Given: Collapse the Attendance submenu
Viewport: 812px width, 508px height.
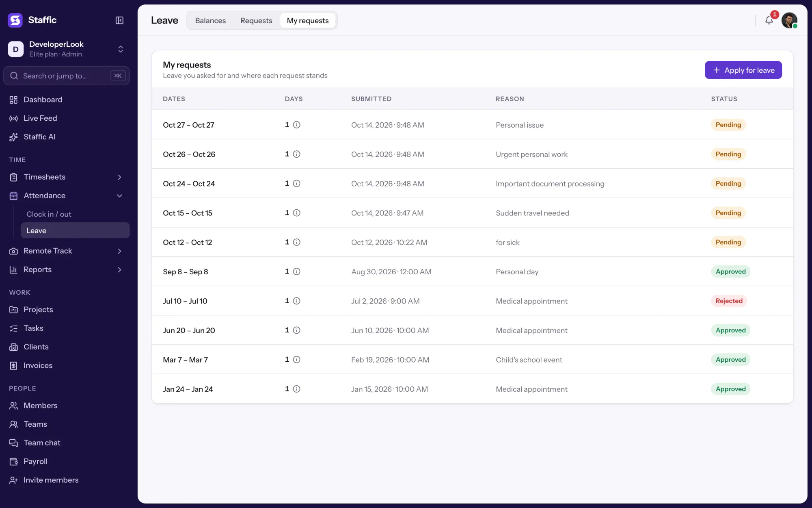Looking at the screenshot, I should [x=119, y=196].
